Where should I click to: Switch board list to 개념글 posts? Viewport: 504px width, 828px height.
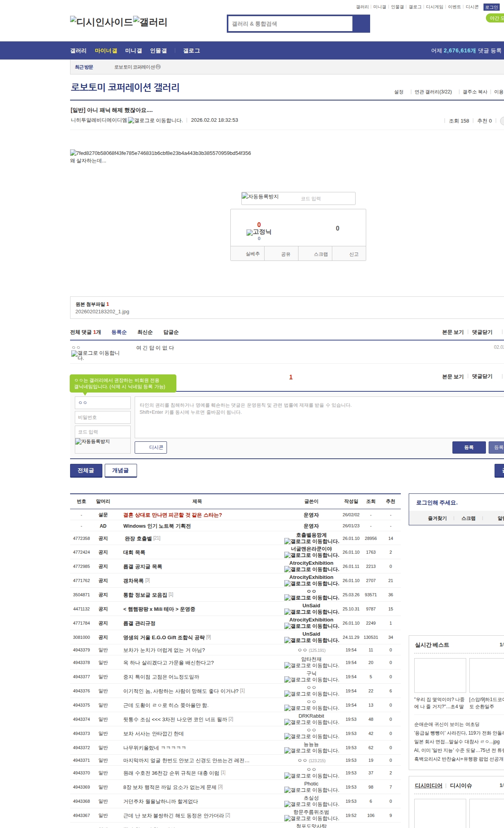click(x=120, y=471)
